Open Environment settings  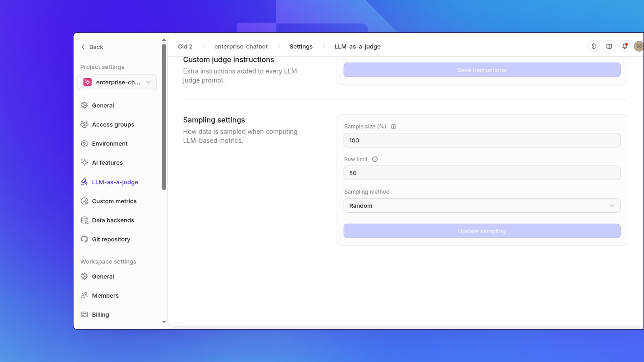point(110,143)
